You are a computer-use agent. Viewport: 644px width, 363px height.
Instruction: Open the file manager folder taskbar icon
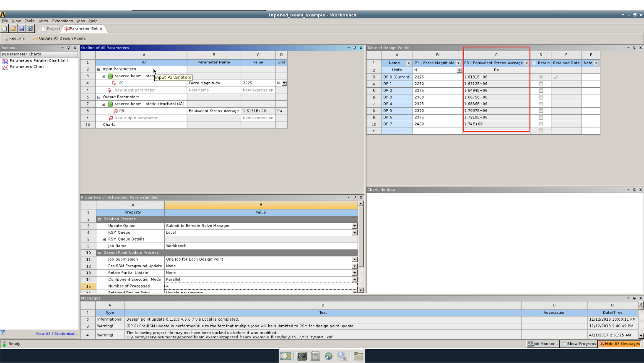click(x=358, y=356)
